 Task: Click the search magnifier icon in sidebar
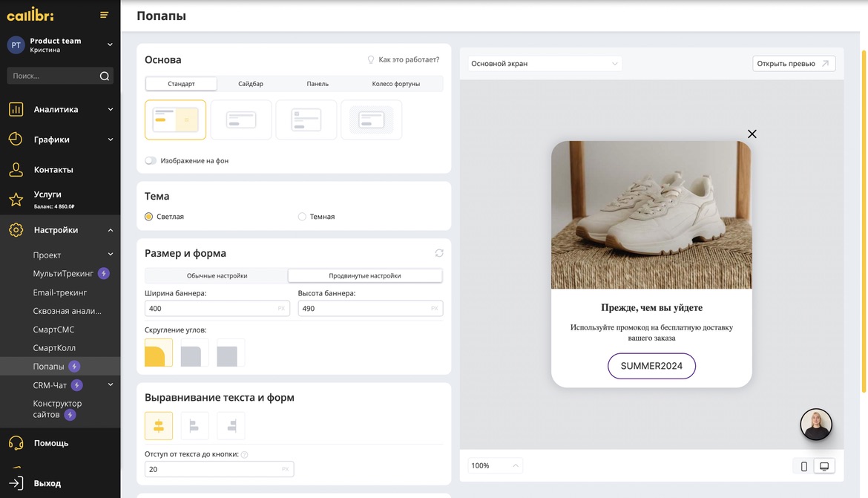(105, 76)
